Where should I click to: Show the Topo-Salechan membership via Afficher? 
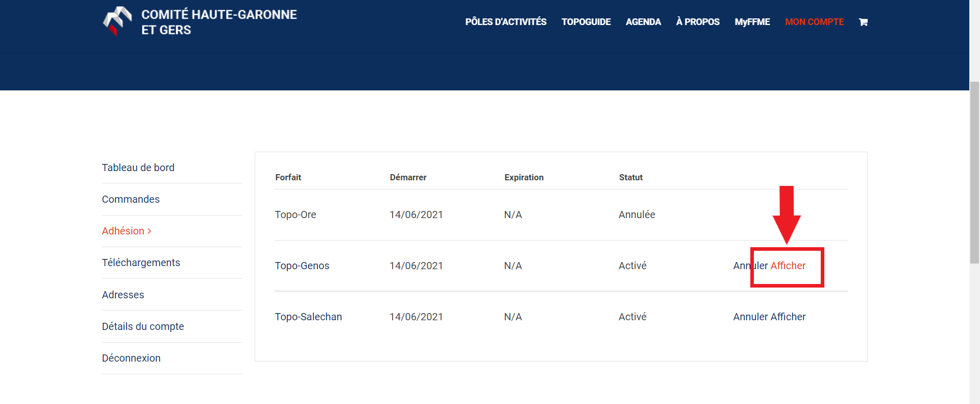pyautogui.click(x=788, y=317)
